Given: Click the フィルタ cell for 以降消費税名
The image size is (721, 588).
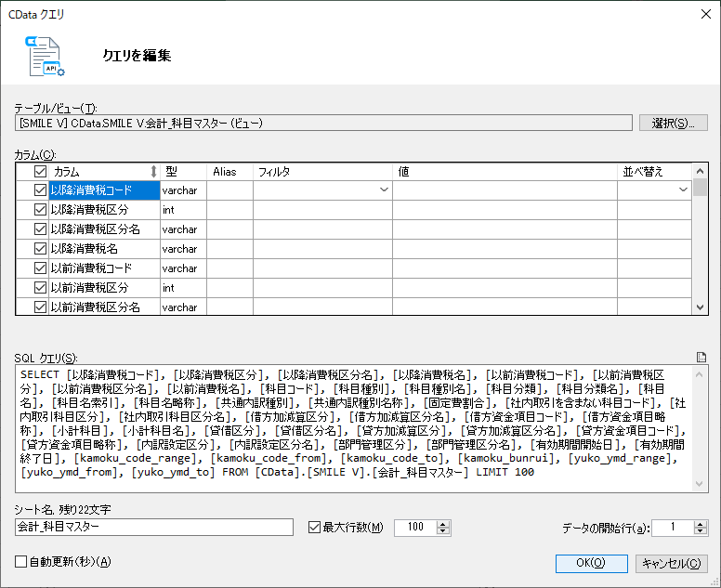Looking at the screenshot, I should pos(322,249).
